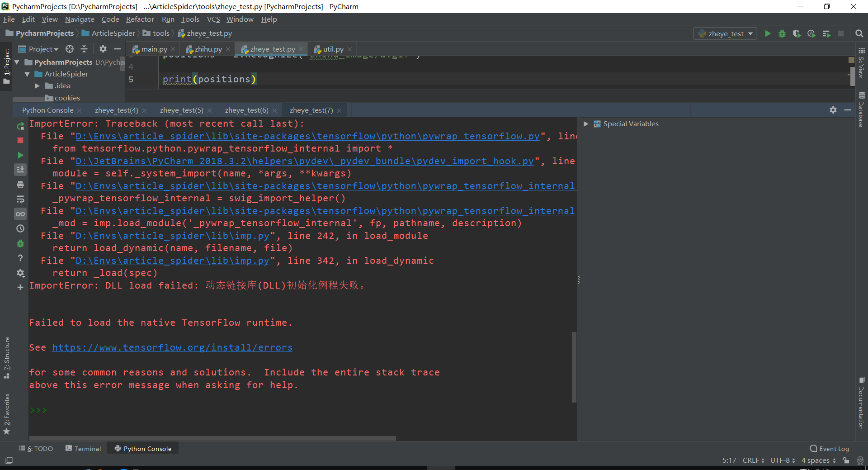Open the Refactor menu

point(140,19)
